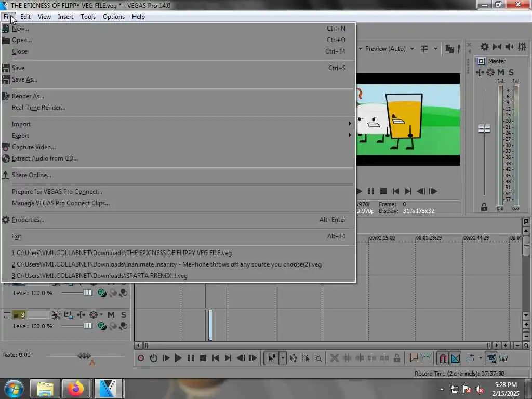Click the Dim Output speaker icon in the mixer
Screen dimensions: 532x399
click(509, 47)
